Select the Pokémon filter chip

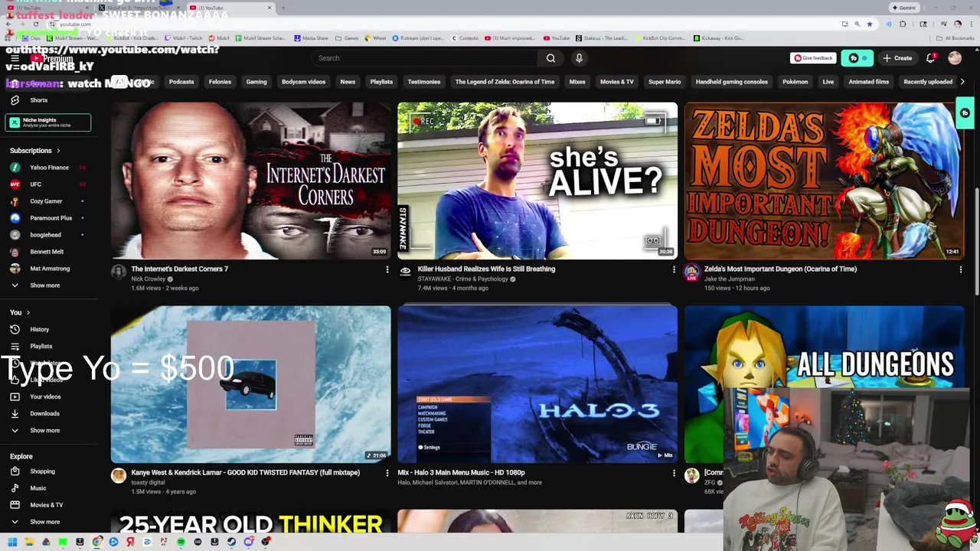(x=795, y=82)
